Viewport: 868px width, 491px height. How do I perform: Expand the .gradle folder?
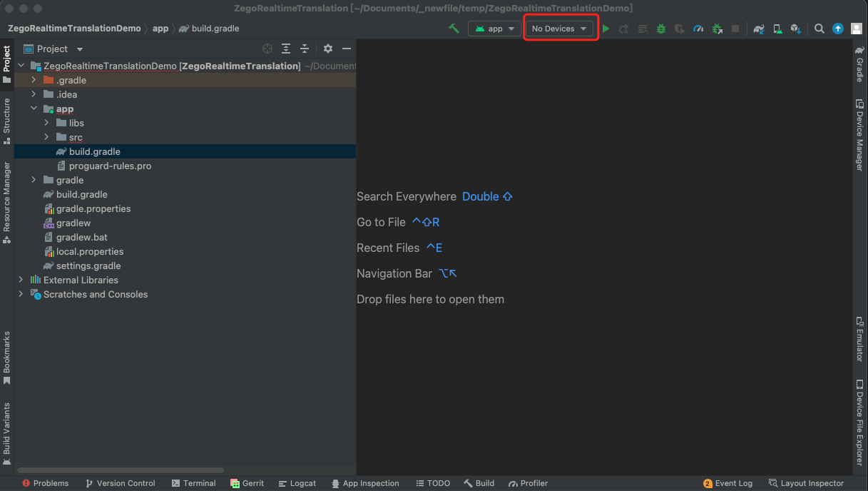tap(34, 80)
